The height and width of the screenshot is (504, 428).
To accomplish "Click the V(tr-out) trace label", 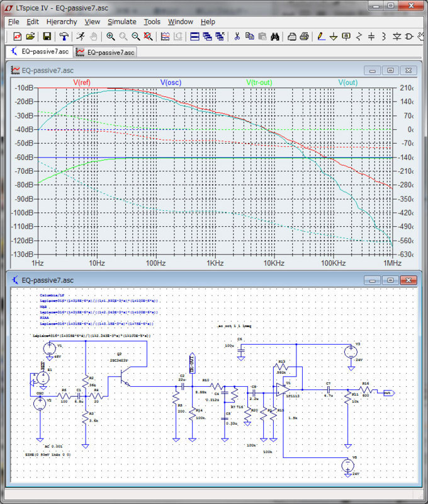I will click(x=259, y=83).
